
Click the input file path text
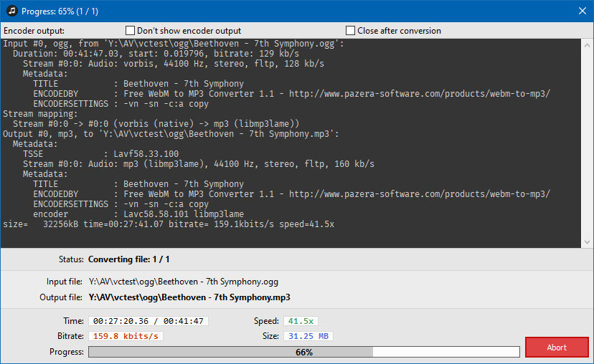(x=184, y=282)
